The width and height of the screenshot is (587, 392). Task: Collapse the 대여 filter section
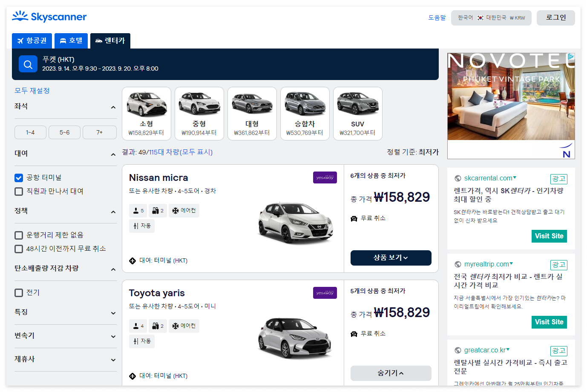[113, 155]
